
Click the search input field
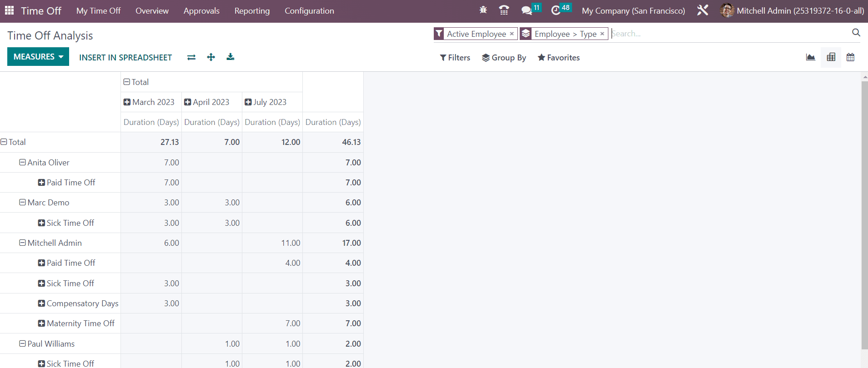coord(728,34)
